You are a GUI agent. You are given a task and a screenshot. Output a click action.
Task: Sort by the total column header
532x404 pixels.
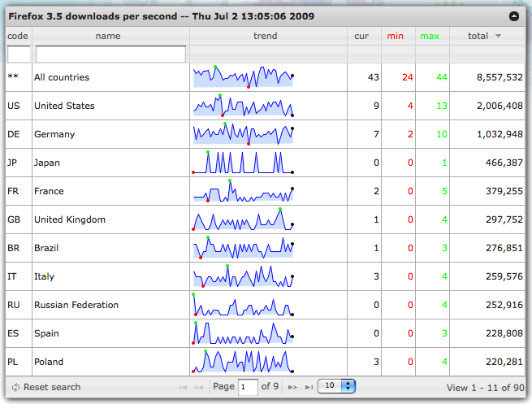click(478, 36)
